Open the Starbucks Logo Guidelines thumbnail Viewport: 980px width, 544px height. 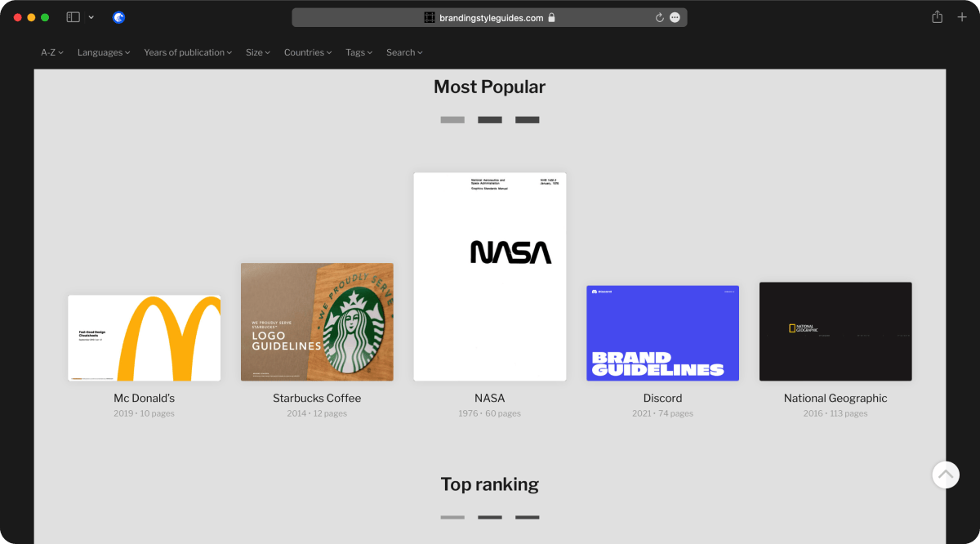317,322
